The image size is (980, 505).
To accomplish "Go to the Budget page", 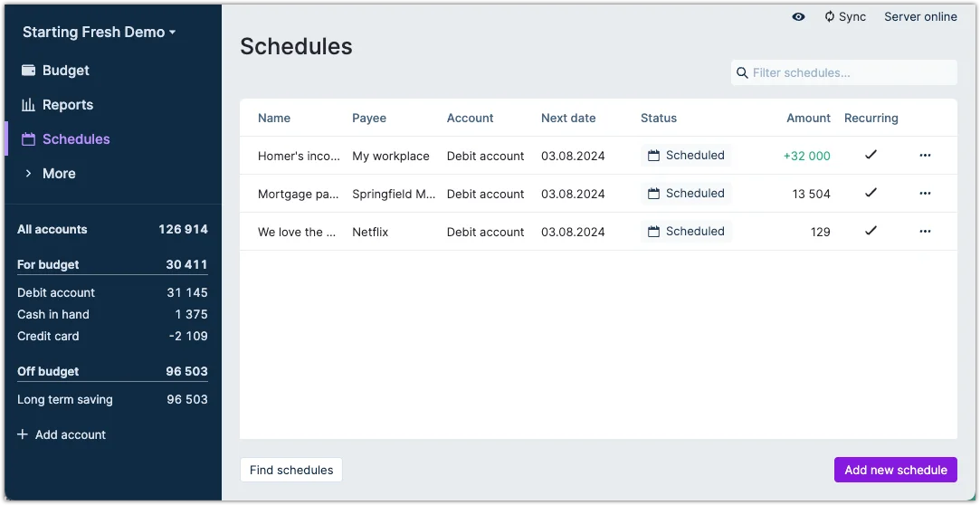I will (x=65, y=71).
